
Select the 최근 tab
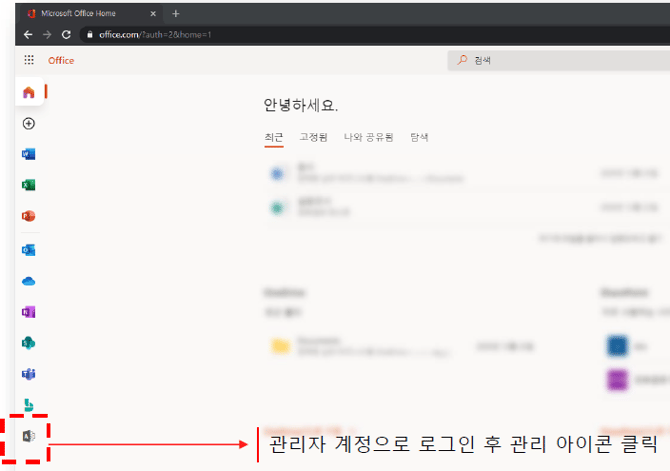(x=274, y=137)
